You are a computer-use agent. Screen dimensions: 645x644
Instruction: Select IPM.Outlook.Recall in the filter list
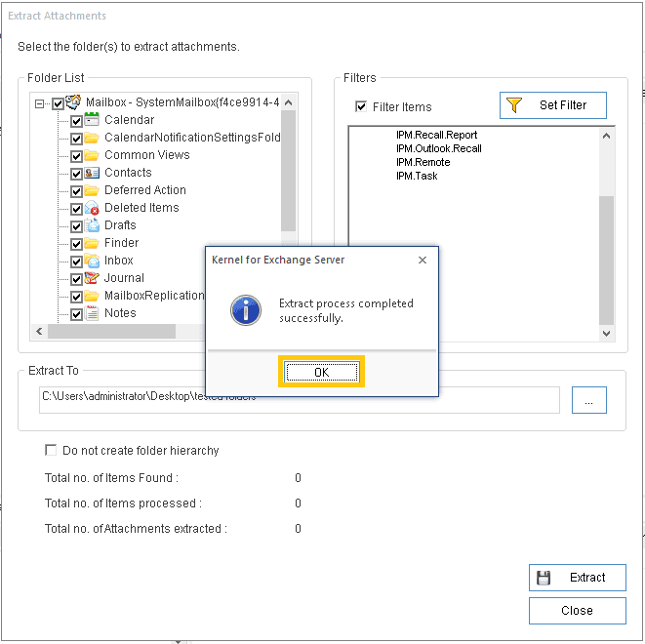[x=438, y=148]
